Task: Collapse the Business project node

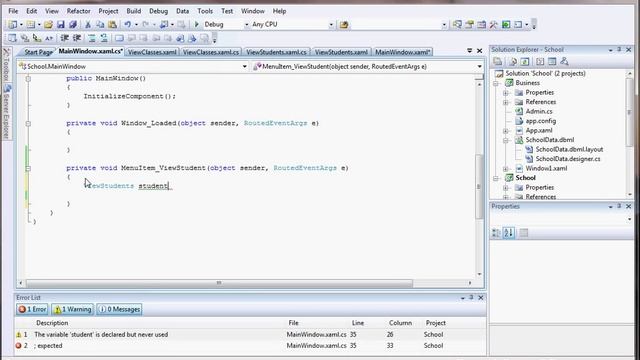Action: click(x=496, y=83)
